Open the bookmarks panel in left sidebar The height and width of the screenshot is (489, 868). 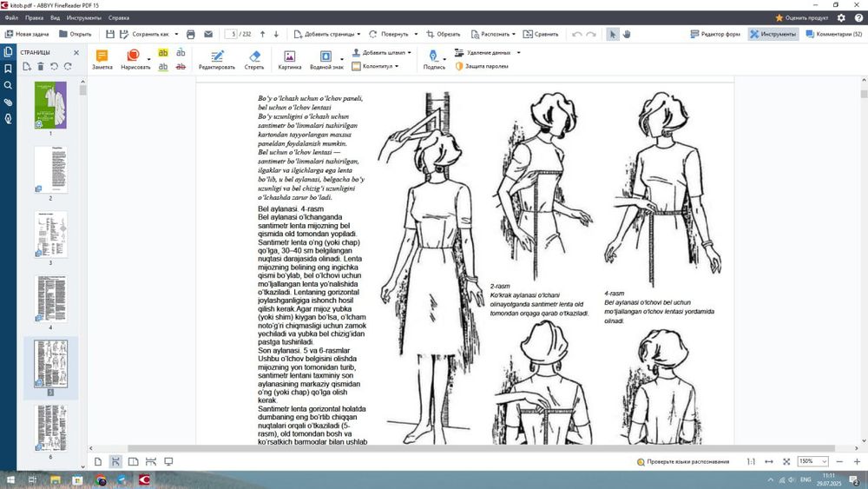tap(8, 69)
